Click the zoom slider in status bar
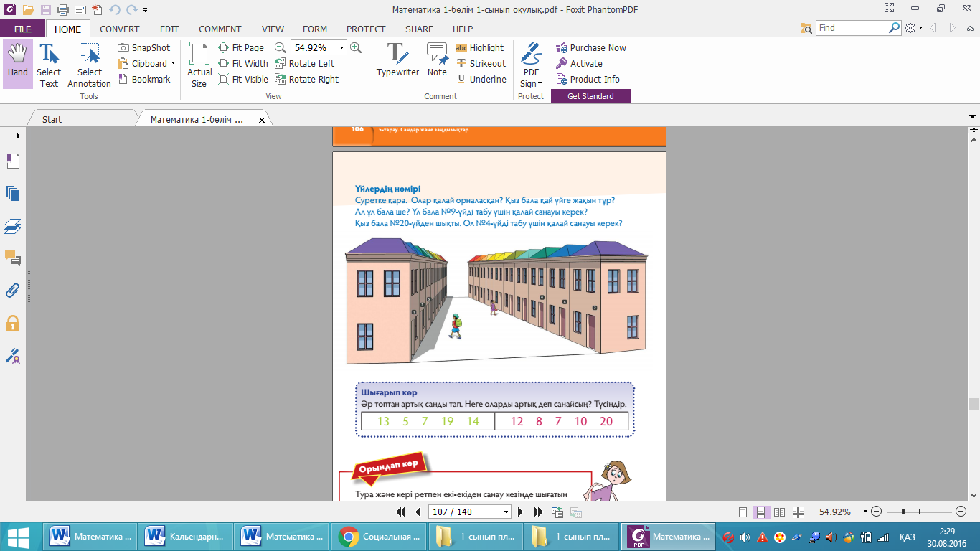 903,512
